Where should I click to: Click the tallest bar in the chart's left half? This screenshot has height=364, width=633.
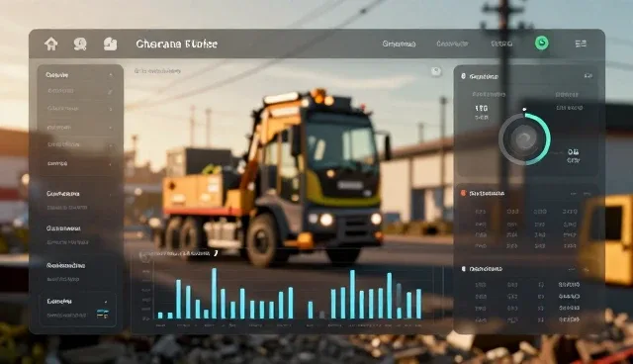pyautogui.click(x=214, y=294)
